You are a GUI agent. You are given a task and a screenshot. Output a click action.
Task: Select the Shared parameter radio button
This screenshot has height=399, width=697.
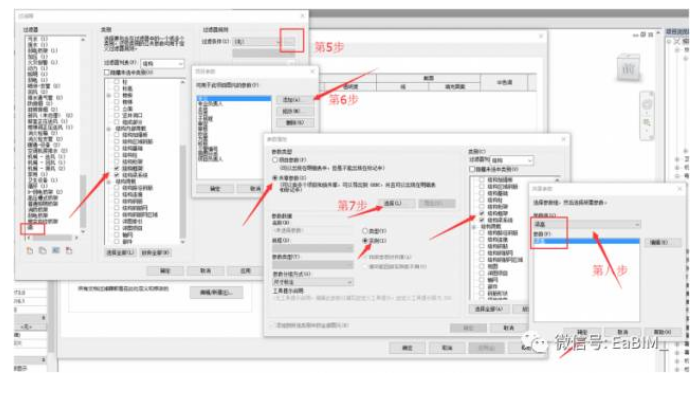pyautogui.click(x=275, y=177)
